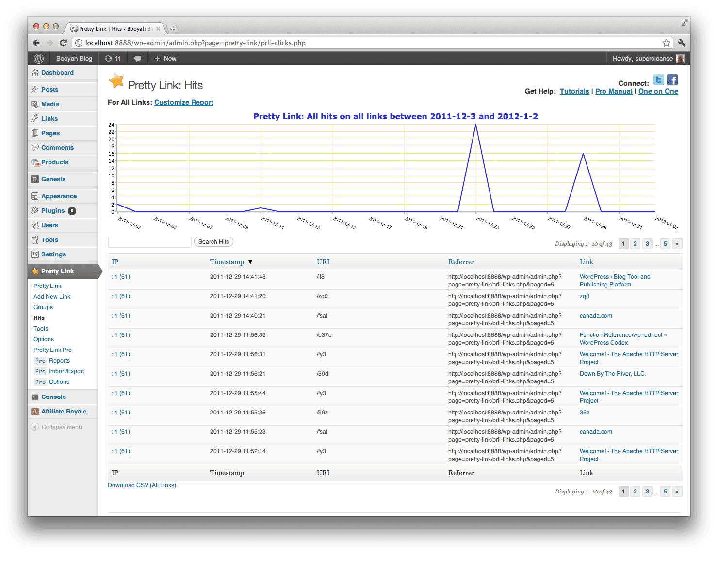Sort table by URI column header
The width and height of the screenshot is (718, 588).
click(323, 262)
